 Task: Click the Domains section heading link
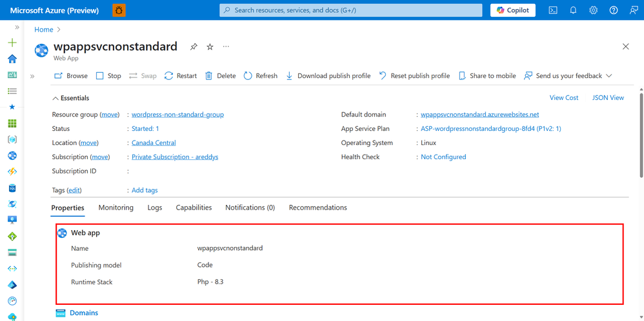pos(84,313)
